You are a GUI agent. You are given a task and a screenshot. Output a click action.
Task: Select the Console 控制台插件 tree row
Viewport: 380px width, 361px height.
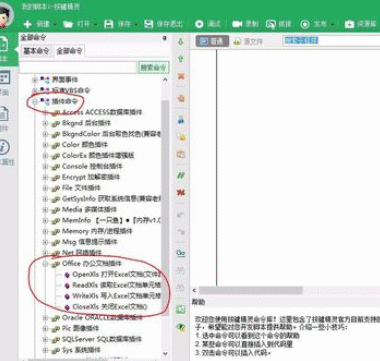point(87,166)
